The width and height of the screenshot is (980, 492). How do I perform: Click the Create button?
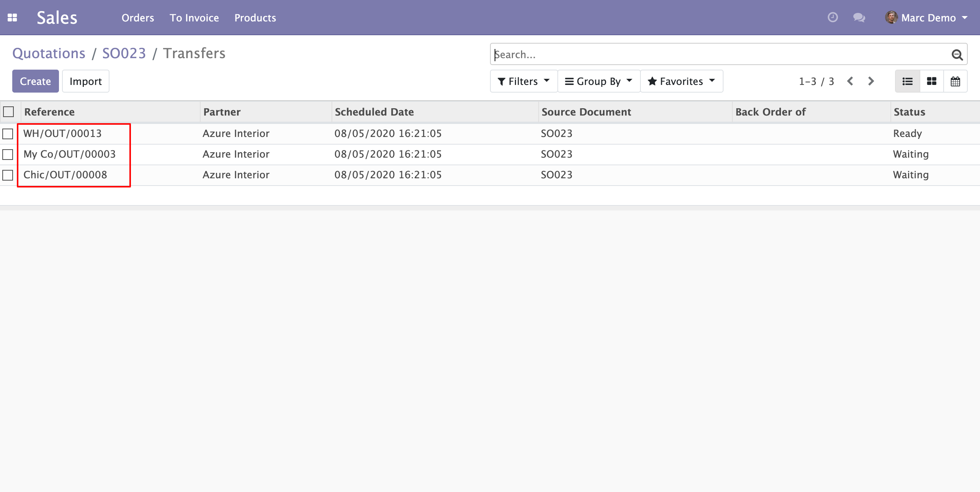(x=36, y=81)
